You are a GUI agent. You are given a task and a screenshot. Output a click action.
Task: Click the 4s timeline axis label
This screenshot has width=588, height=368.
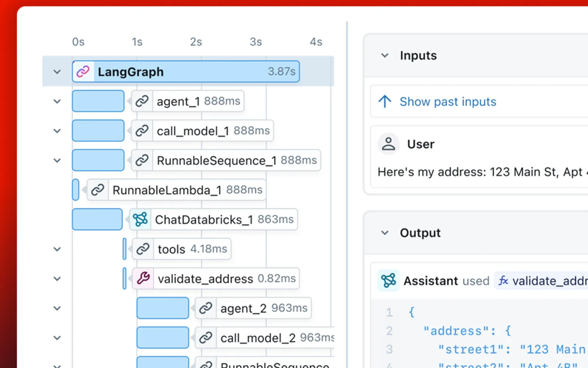tap(316, 42)
